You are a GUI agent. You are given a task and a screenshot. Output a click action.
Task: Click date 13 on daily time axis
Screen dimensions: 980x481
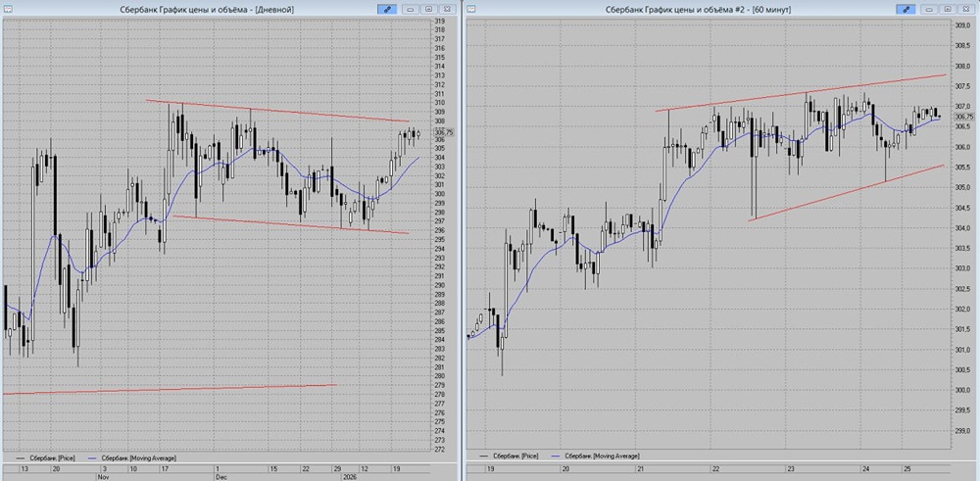point(24,468)
